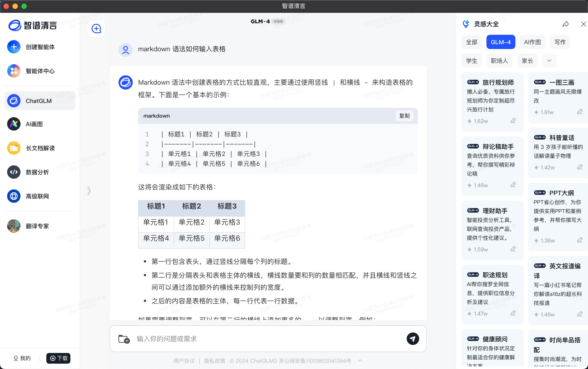Start a new chat with the plus icon
Image resolution: width=588 pixels, height=369 pixels.
pos(96,28)
